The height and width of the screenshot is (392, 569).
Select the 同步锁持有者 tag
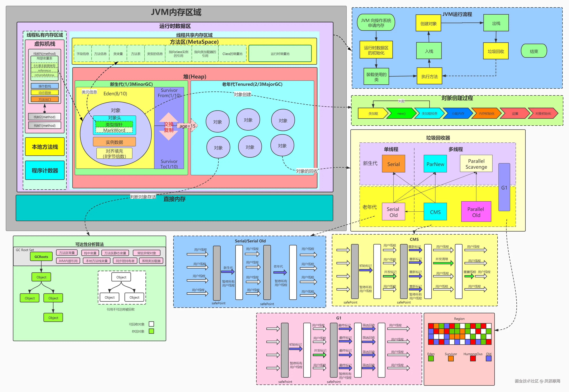tap(125, 261)
